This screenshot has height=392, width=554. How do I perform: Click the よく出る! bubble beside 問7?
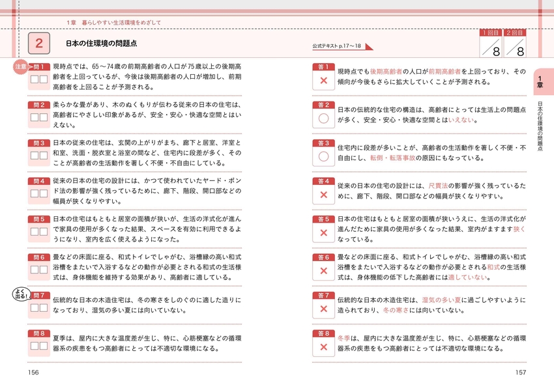pyautogui.click(x=22, y=294)
